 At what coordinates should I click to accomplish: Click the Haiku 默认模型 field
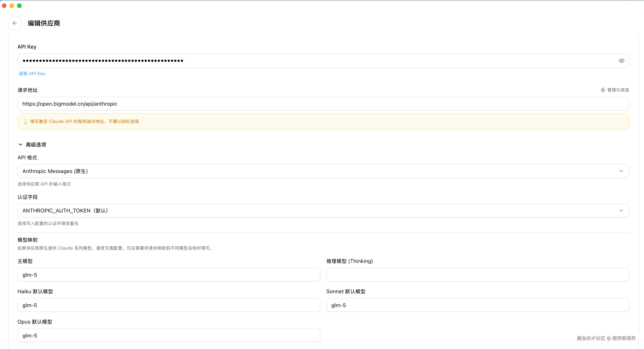coord(169,305)
